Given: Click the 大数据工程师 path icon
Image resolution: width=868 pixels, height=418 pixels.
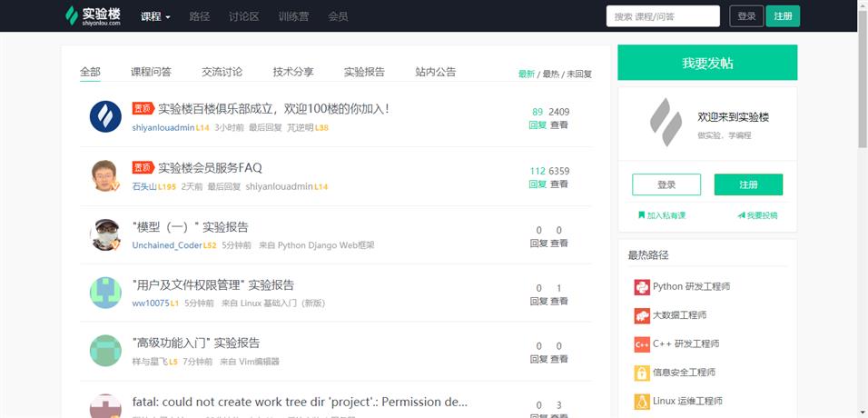Looking at the screenshot, I should click(x=642, y=316).
